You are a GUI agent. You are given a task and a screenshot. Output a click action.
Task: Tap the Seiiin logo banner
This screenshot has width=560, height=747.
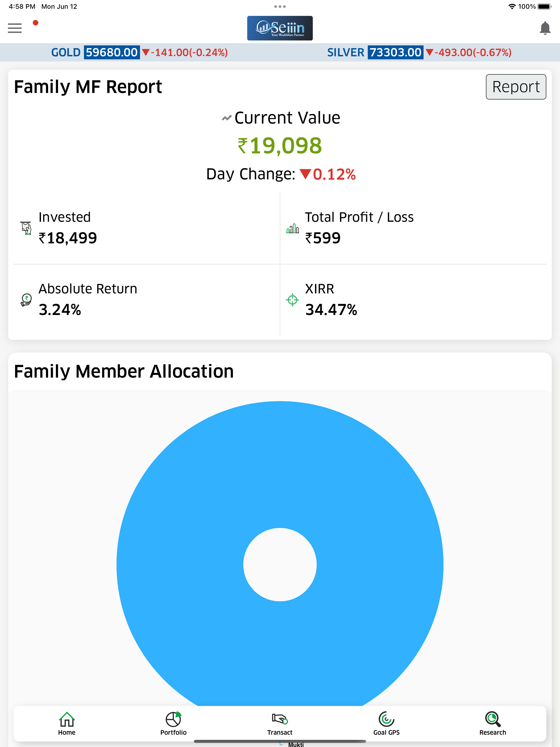coord(280,28)
